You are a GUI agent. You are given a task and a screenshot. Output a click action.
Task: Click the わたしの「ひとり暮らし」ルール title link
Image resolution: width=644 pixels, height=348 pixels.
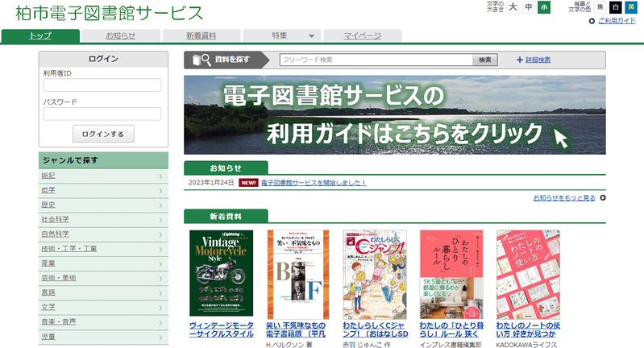point(451,329)
